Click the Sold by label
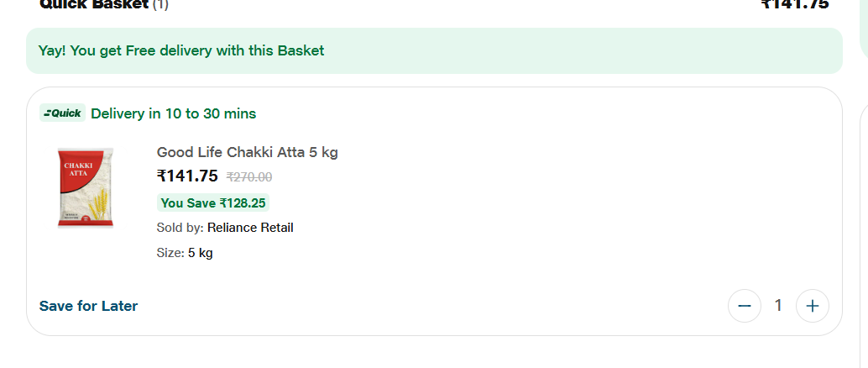This screenshot has height=368, width=868. (x=180, y=228)
